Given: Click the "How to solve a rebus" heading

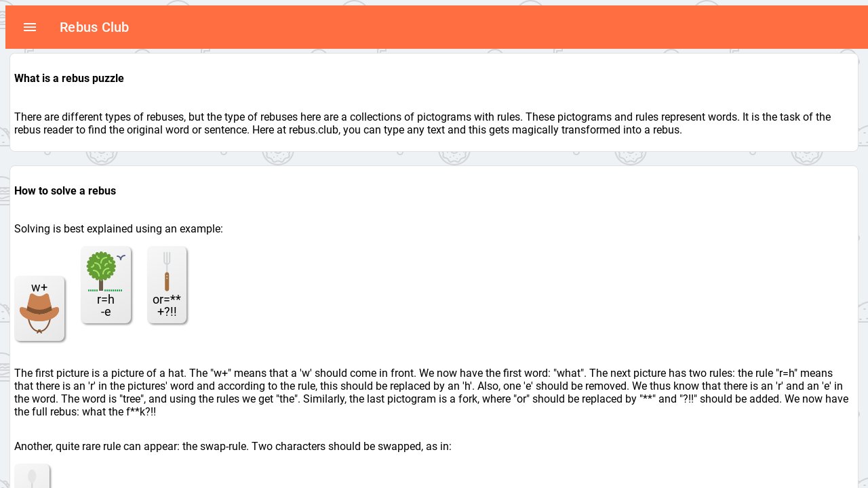Looking at the screenshot, I should tap(65, 190).
